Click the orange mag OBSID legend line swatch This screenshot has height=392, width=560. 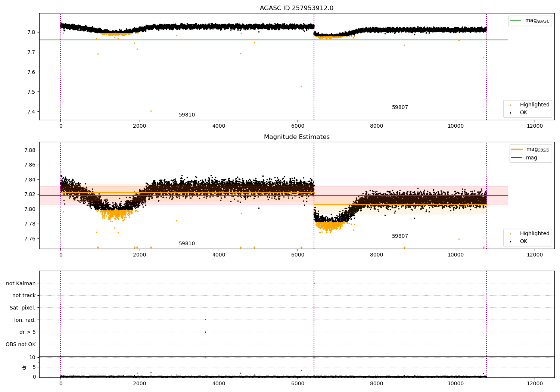pyautogui.click(x=517, y=149)
